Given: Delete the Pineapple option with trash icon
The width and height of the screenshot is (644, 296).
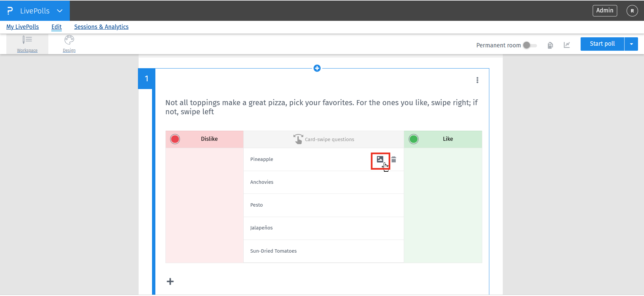Looking at the screenshot, I should click(x=394, y=160).
